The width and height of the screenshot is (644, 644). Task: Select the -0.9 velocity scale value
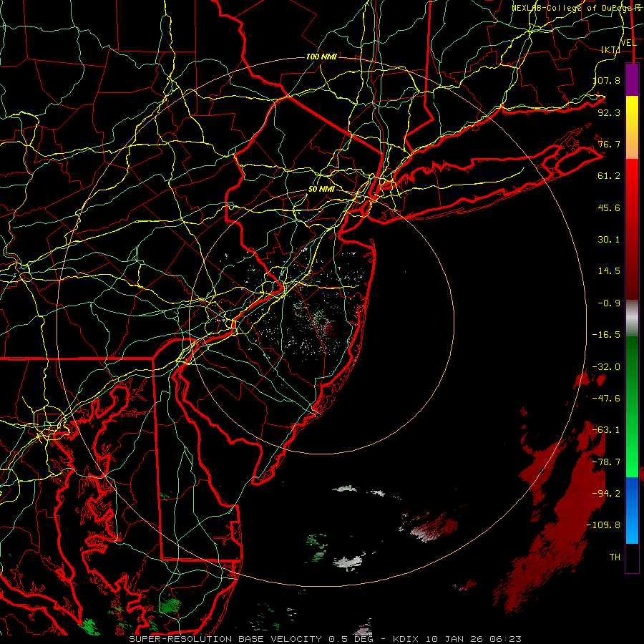(609, 303)
